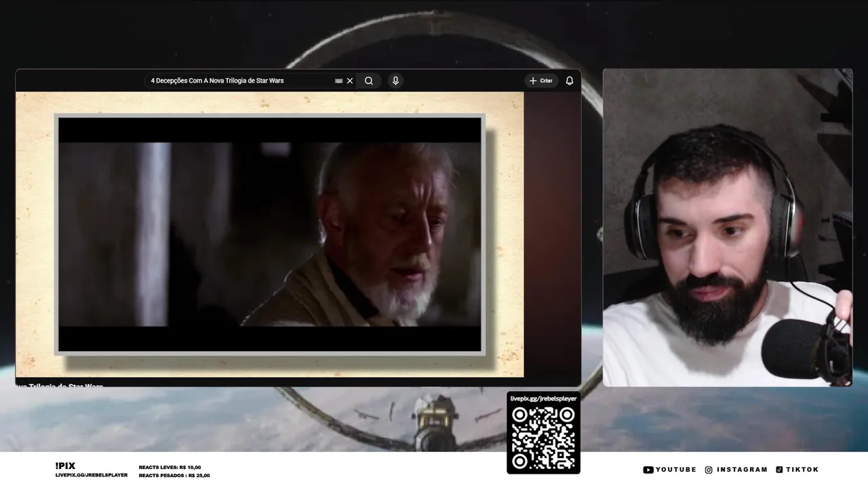Screen dimensions: 868x488
Task: Click 'livepix.gg/jrebelsplayer' above the QR code
Action: click(543, 399)
